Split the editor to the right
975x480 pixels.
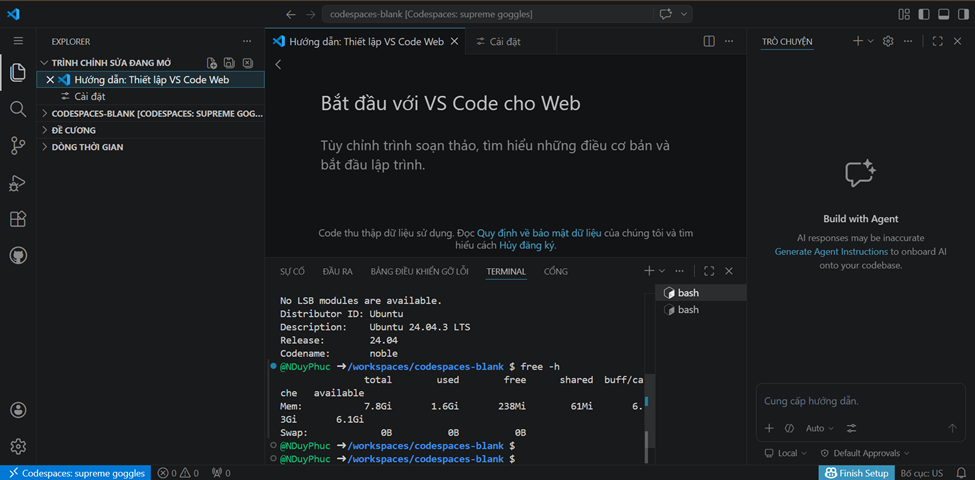tap(709, 42)
